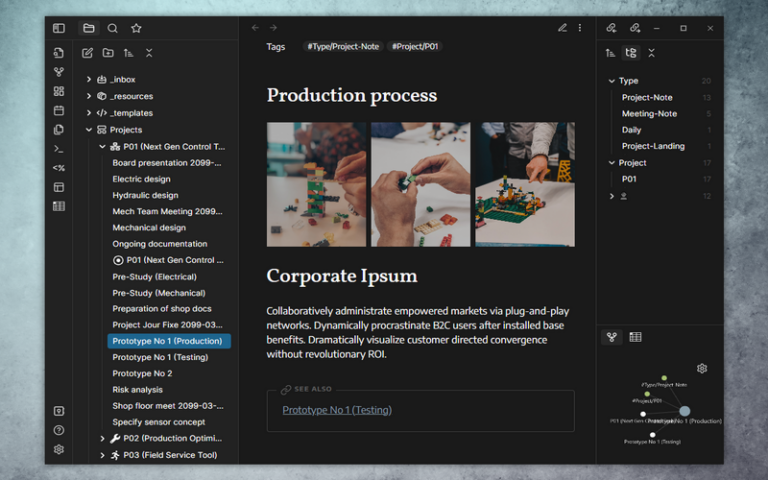Toggle the left sidebar panel

coord(59,28)
